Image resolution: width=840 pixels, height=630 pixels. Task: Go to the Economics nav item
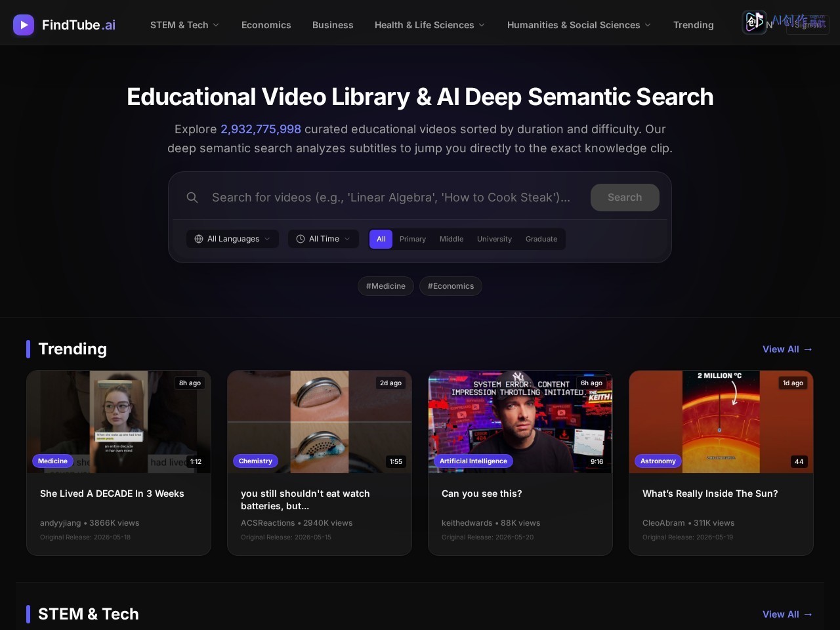[x=266, y=25]
